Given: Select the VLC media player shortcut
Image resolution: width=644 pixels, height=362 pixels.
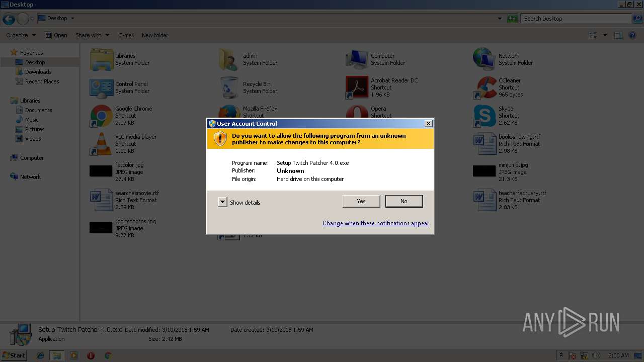Looking at the screenshot, I should click(102, 144).
